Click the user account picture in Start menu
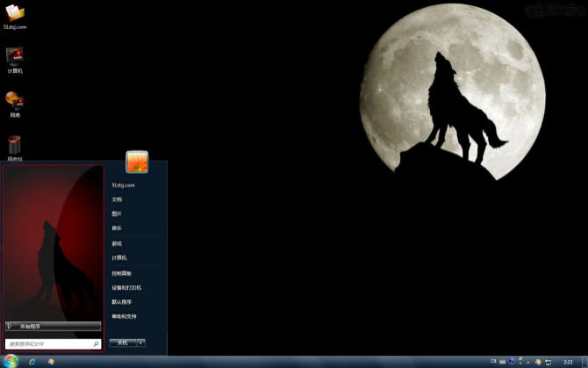Viewport: 588px width, 368px height. pyautogui.click(x=137, y=162)
